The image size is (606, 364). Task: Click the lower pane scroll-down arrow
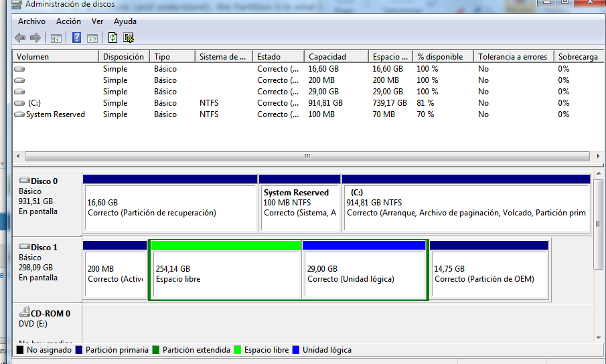coord(599,338)
